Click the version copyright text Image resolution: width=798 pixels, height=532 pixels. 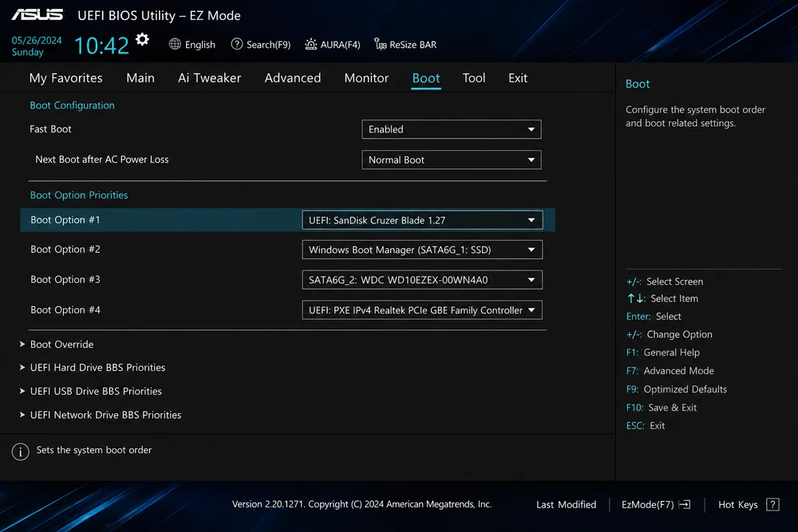click(361, 504)
